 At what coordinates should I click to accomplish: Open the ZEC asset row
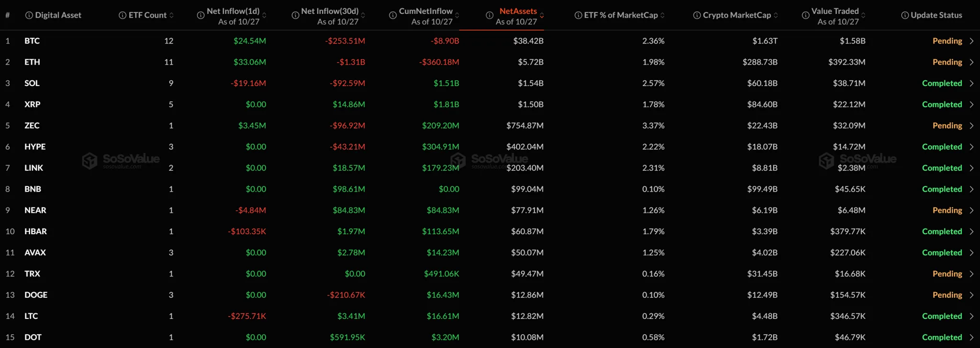(490, 126)
